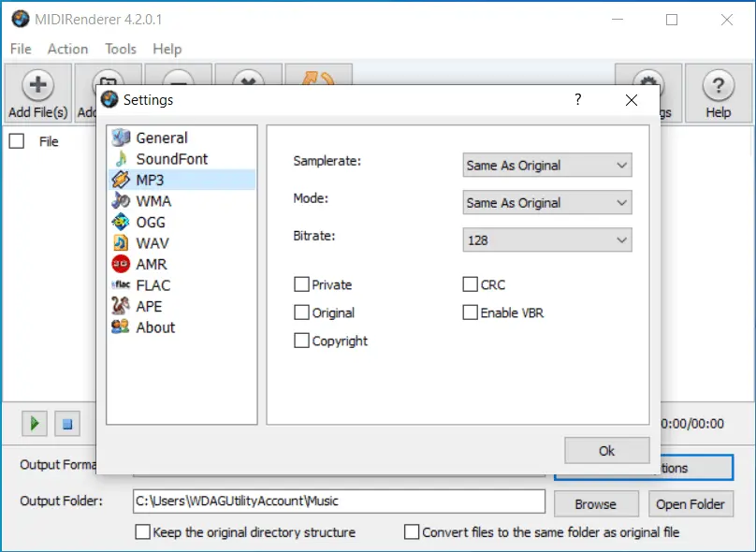Click the flac logo icon

tap(121, 285)
